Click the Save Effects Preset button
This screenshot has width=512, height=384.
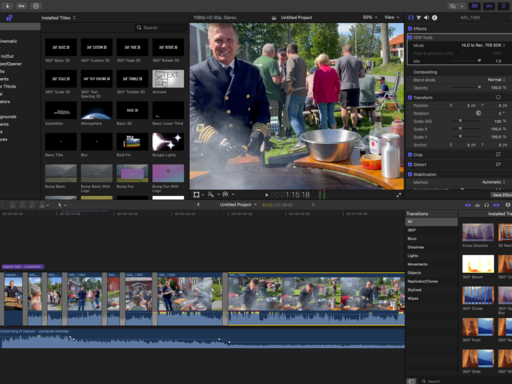pos(501,195)
